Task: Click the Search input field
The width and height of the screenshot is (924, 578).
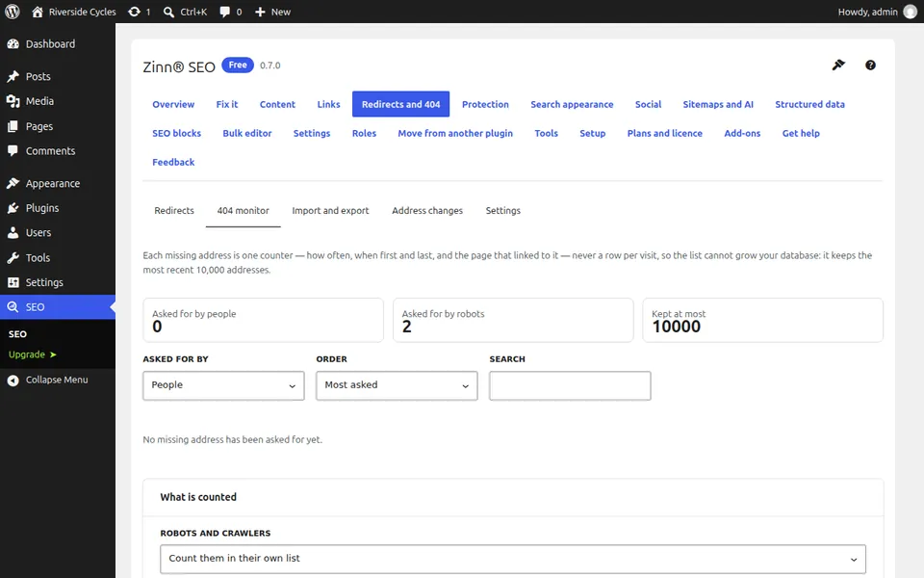Action: [x=570, y=385]
